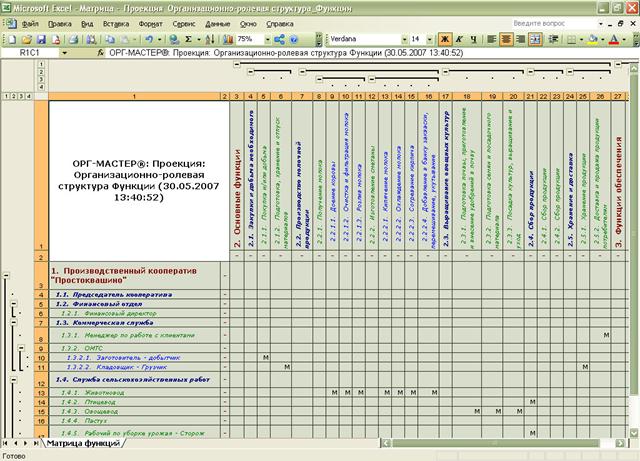
Task: Click the blue Share/diagram icon
Action: coord(280,39)
